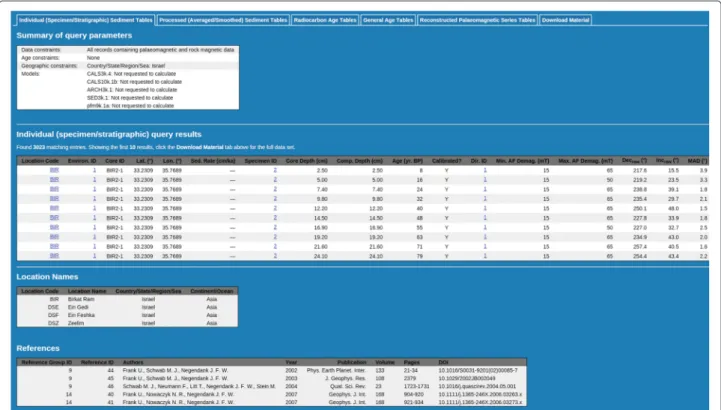Select DOI 10.1016/S0031-9201(02)00085-7
The image size is (721, 410).
point(478,370)
